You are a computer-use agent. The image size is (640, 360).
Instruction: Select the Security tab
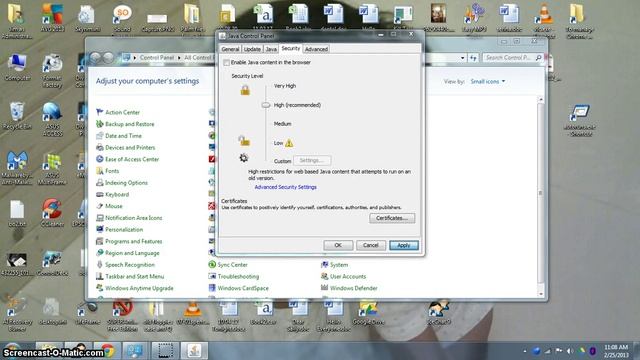coord(291,48)
